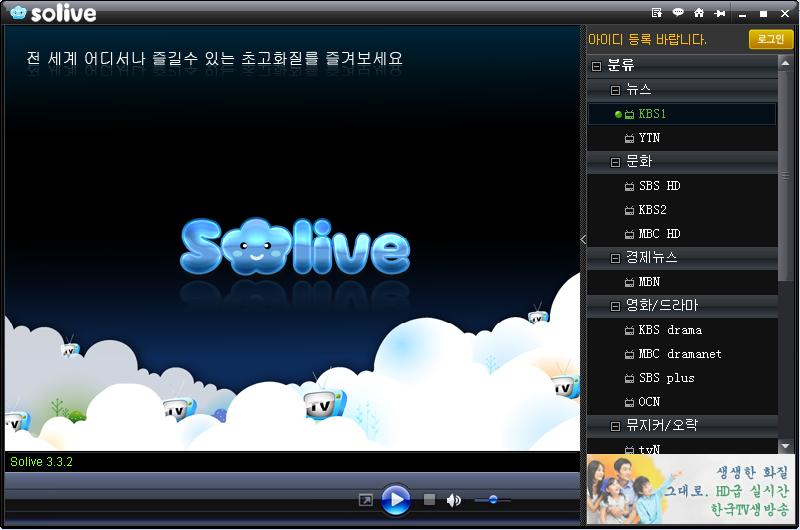Screen dimensions: 800x530
Task: Click the Solive 3.3.2 status text
Action: pos(41,462)
